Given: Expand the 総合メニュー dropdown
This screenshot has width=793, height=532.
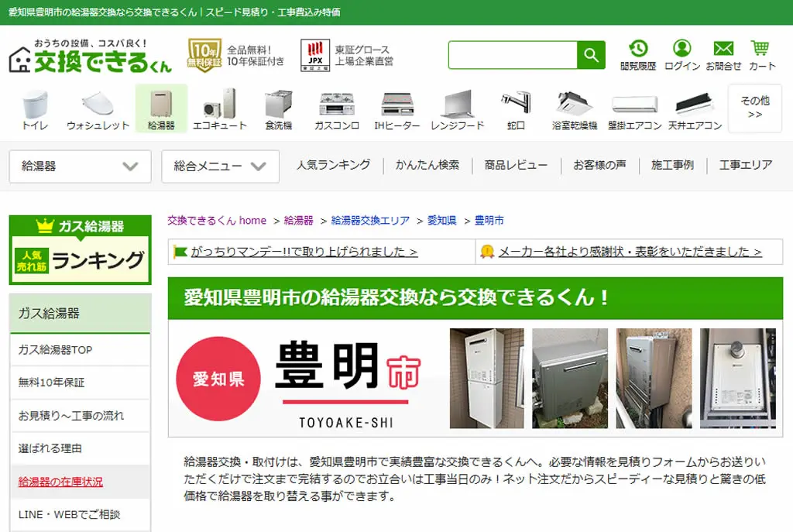Looking at the screenshot, I should coord(220,166).
